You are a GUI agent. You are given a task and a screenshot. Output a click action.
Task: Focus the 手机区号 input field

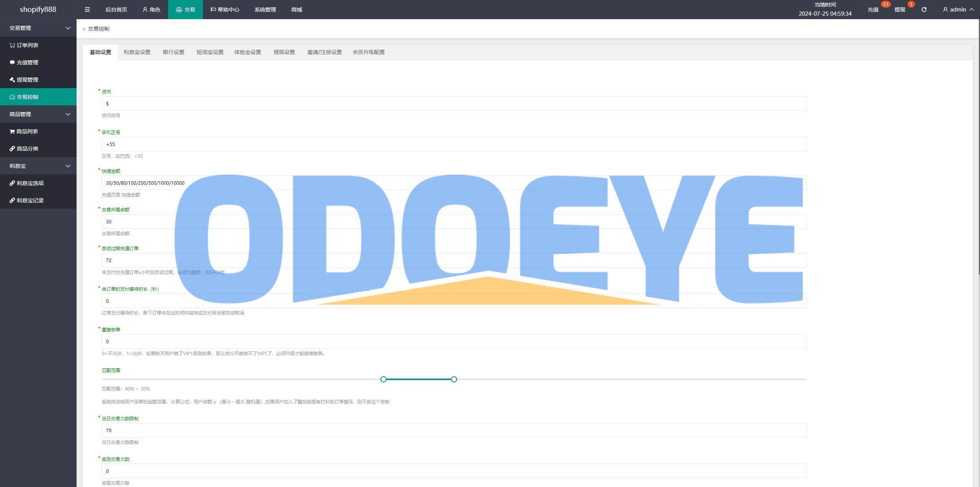point(454,144)
